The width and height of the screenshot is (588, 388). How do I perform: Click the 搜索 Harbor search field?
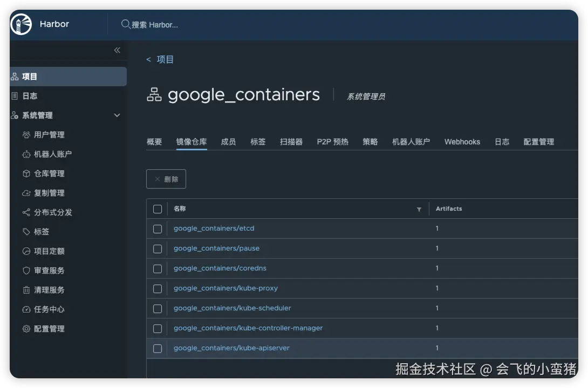[155, 25]
